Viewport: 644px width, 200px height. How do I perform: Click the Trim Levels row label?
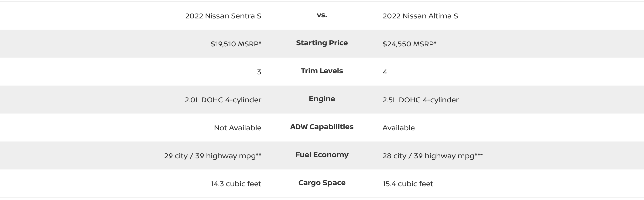[322, 71]
